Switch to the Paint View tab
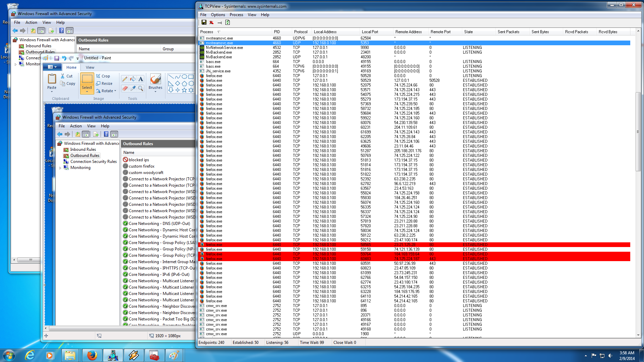The width and height of the screenshot is (644, 362). [90, 67]
